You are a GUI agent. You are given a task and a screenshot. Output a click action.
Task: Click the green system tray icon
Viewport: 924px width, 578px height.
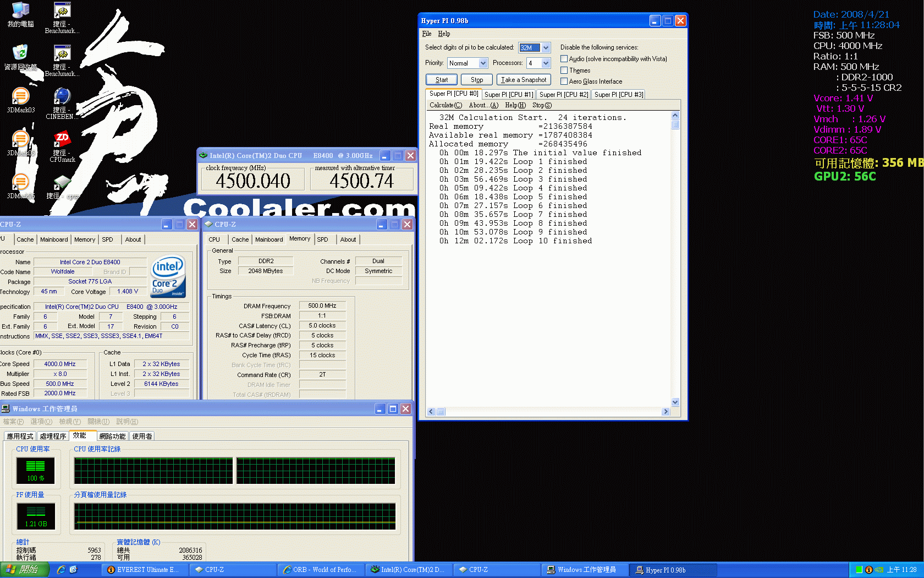(x=859, y=570)
